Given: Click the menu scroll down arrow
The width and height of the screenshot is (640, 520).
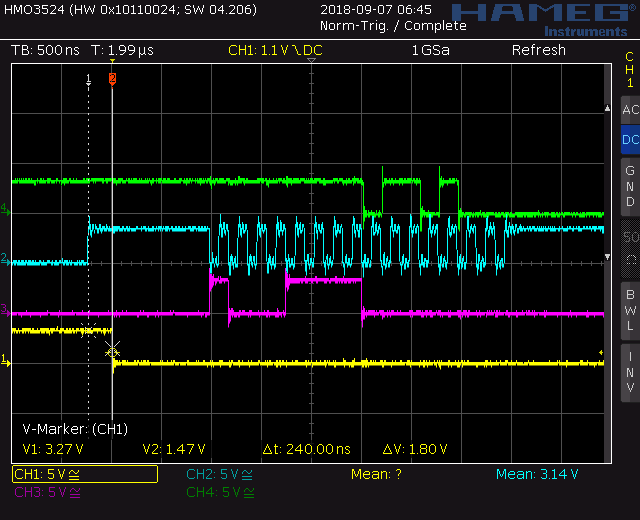Looking at the screenshot, I should pyautogui.click(x=607, y=257).
